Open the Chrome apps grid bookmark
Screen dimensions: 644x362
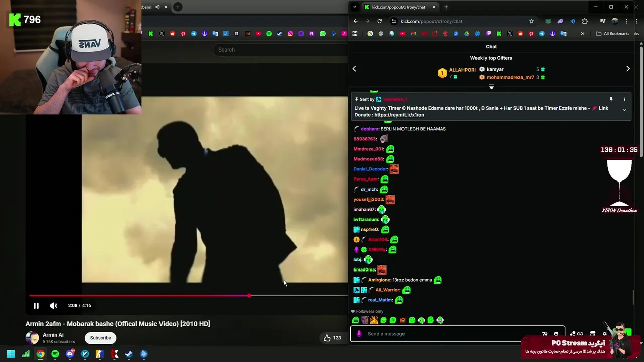click(355, 34)
